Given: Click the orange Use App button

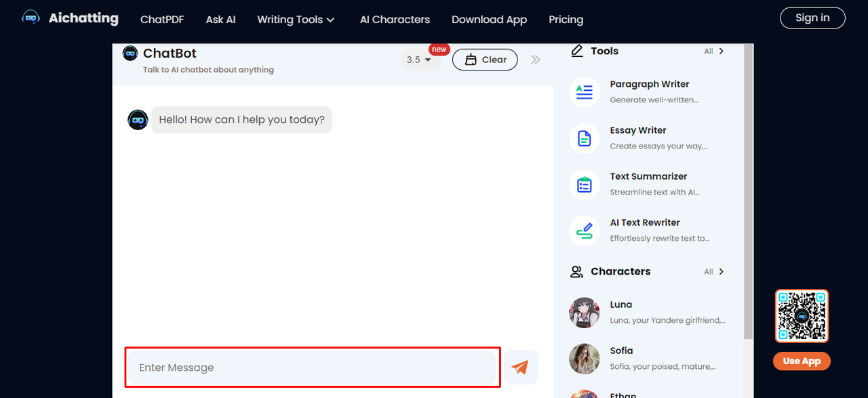Looking at the screenshot, I should coord(802,361).
